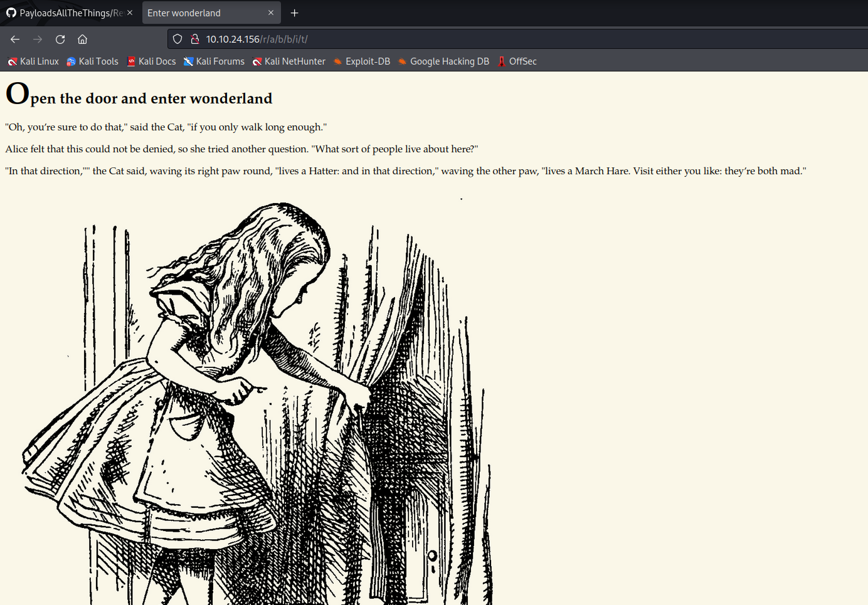Close the Enter wonderland tab
Image resolution: width=868 pixels, height=605 pixels.
click(271, 13)
